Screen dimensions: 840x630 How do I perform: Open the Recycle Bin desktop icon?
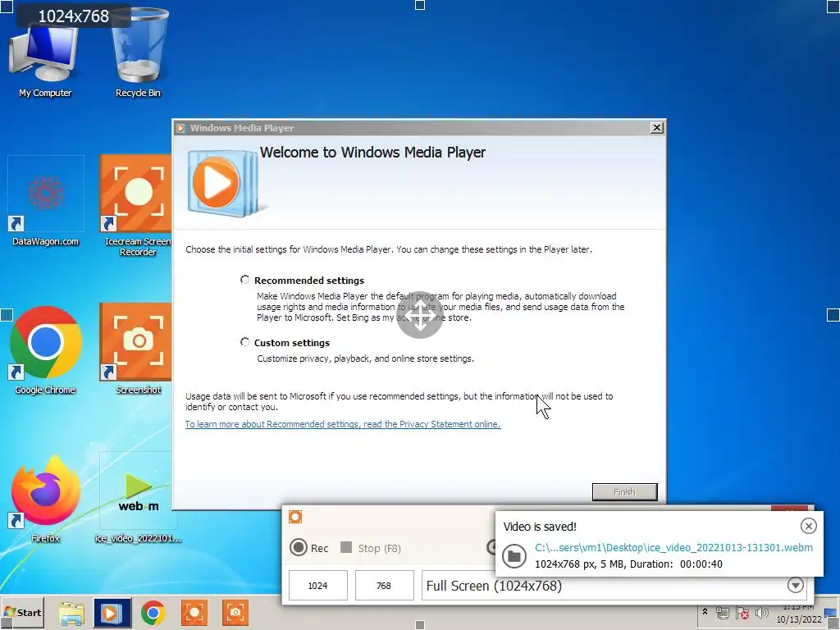click(x=138, y=53)
